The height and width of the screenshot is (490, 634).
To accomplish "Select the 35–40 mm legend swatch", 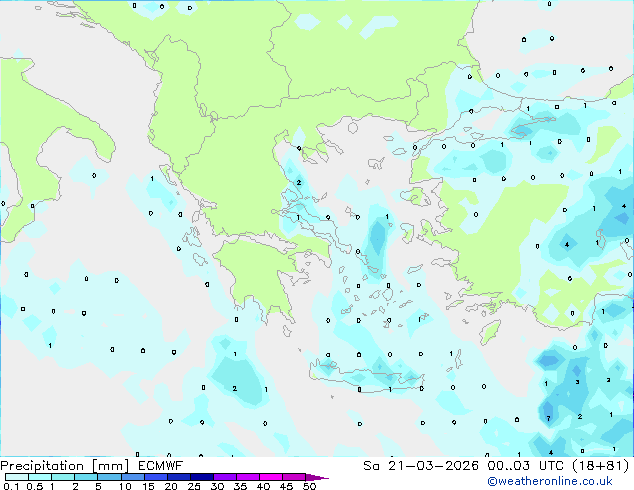I will point(247,477).
